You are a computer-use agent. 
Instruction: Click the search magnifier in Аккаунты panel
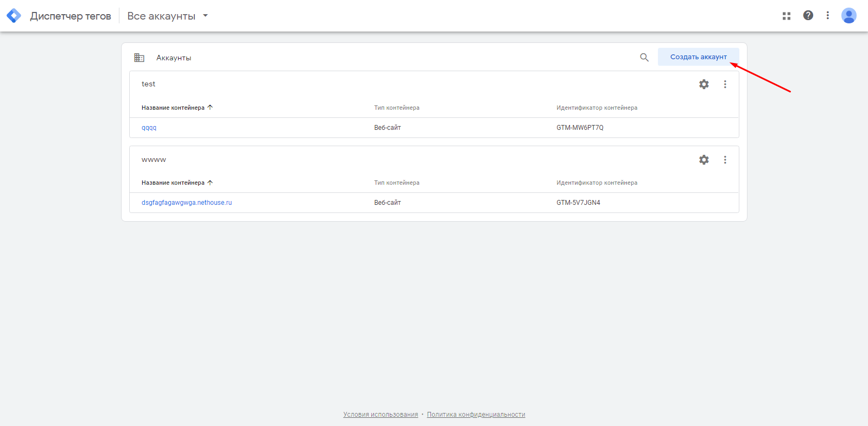click(x=644, y=57)
